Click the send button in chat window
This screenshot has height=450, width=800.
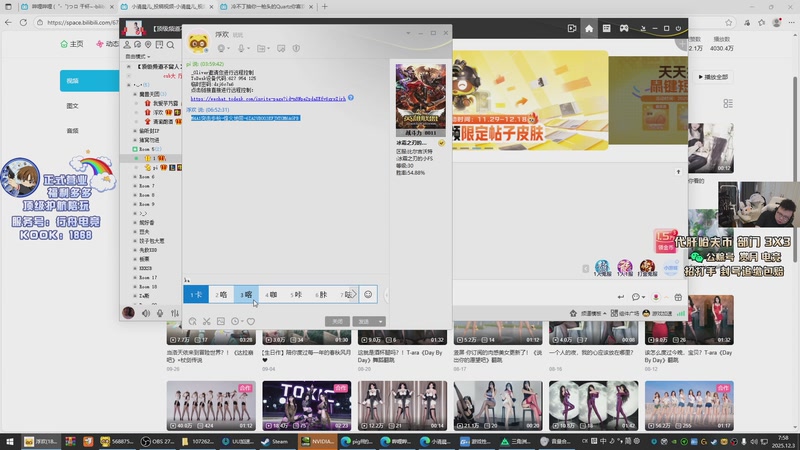coord(364,321)
